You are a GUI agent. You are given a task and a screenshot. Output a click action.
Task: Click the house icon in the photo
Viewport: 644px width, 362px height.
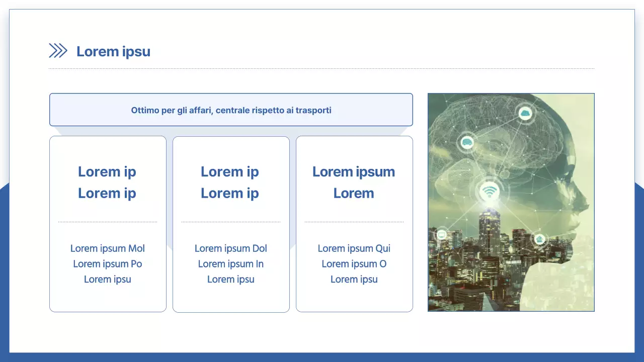pos(540,239)
